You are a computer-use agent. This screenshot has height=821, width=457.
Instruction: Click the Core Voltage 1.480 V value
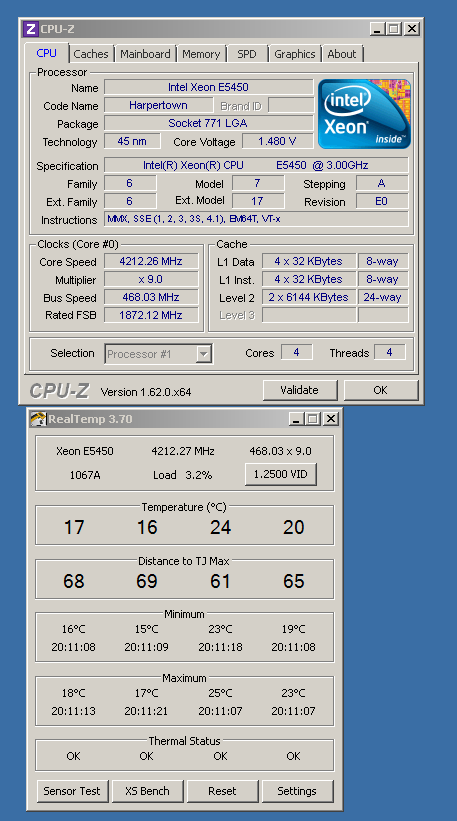(x=277, y=141)
